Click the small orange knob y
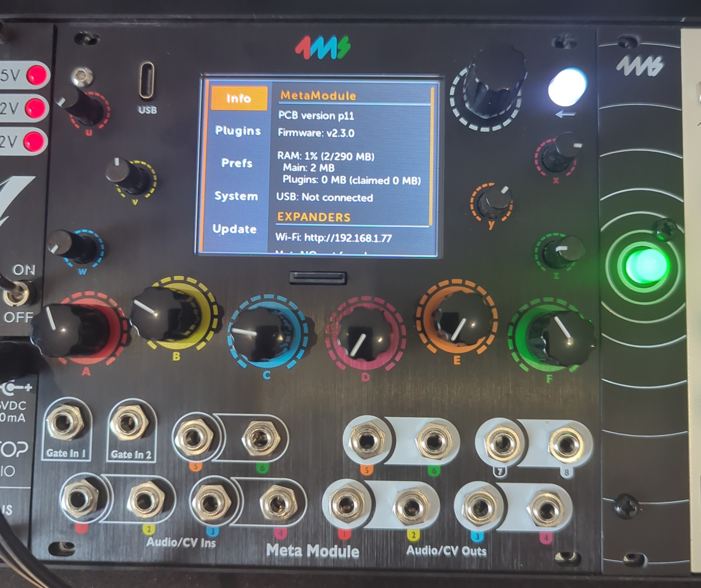 click(495, 201)
